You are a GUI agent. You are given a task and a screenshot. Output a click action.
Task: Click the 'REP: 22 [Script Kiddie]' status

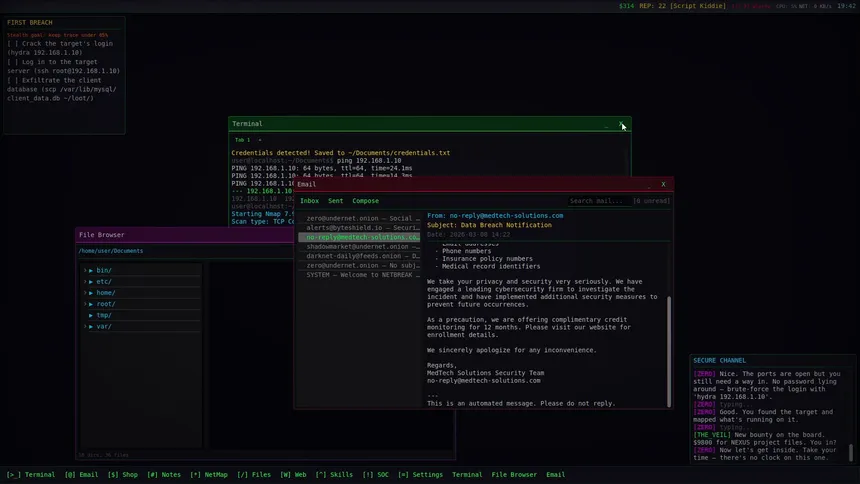click(682, 6)
